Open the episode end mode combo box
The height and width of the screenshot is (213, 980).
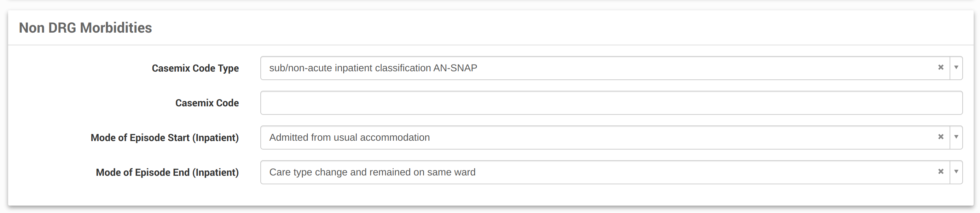point(601,172)
